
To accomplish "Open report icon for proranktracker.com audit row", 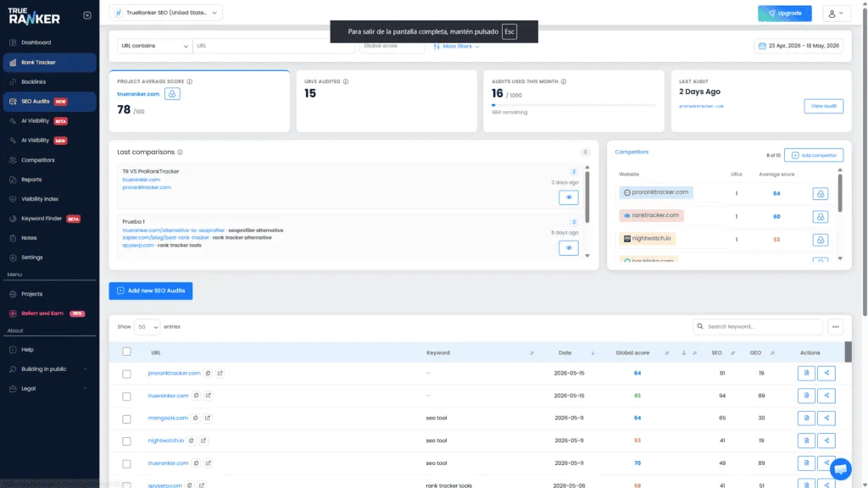I will [x=807, y=373].
